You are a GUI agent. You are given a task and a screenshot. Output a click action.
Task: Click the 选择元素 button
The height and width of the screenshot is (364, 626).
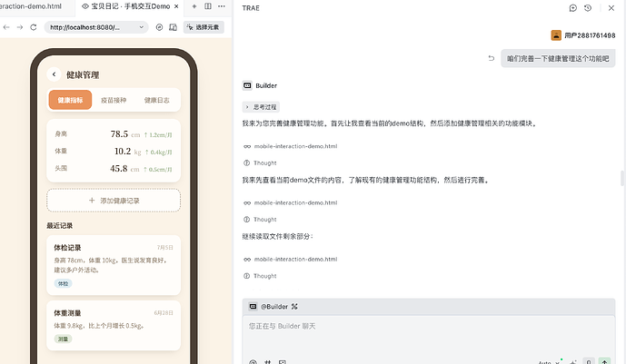(x=204, y=27)
